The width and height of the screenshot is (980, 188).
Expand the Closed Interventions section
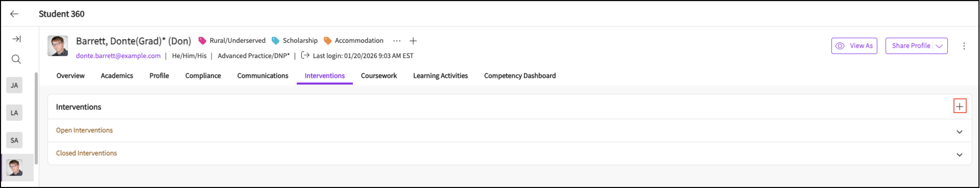[x=959, y=155]
